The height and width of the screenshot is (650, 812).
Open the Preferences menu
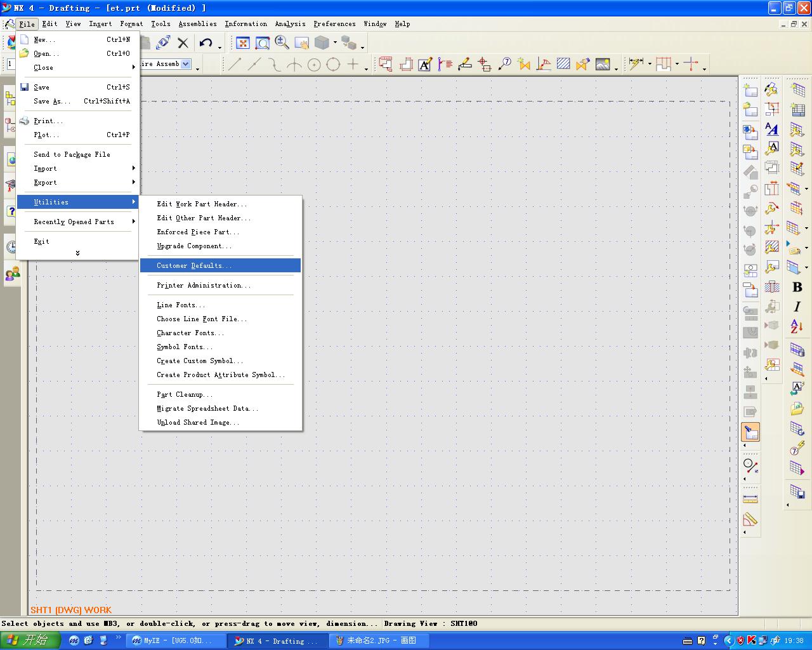[334, 23]
